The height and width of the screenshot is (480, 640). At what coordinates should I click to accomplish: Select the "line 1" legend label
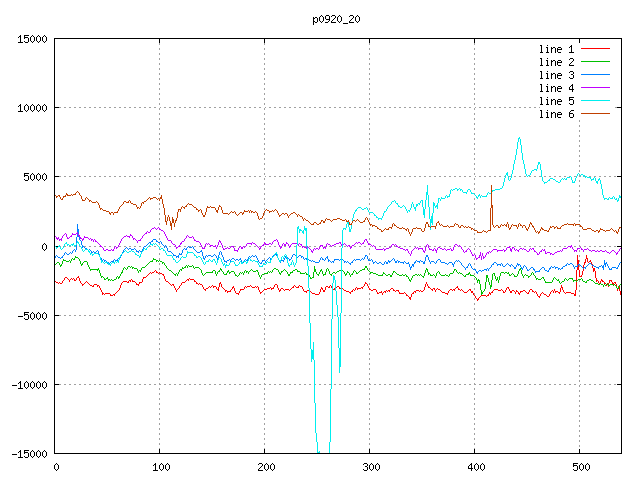tap(557, 49)
